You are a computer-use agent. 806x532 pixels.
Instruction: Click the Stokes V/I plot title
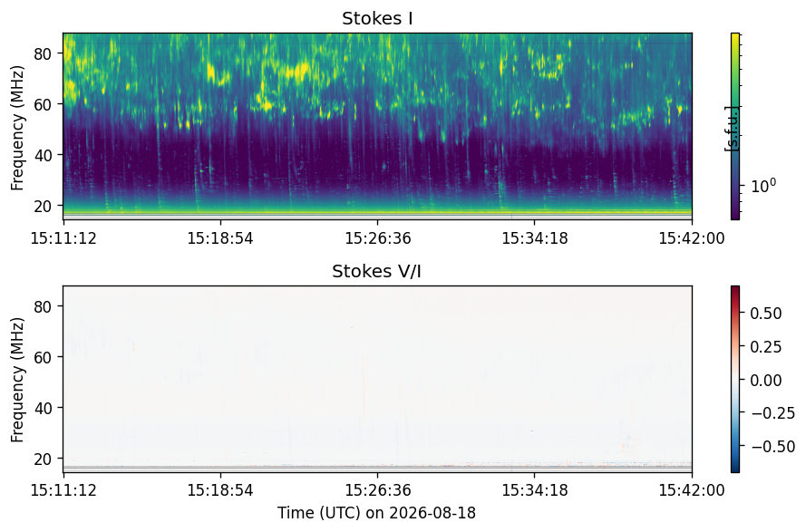point(377,271)
